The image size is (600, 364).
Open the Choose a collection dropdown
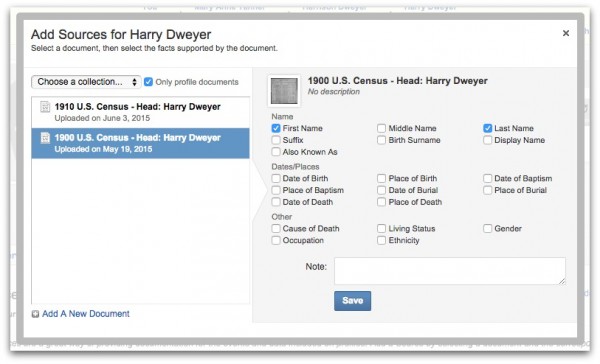click(86, 82)
